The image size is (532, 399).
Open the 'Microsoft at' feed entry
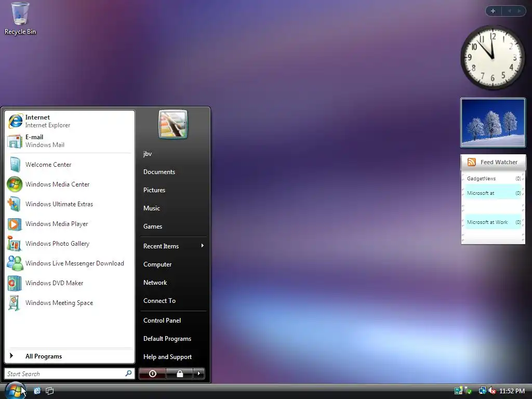494,193
